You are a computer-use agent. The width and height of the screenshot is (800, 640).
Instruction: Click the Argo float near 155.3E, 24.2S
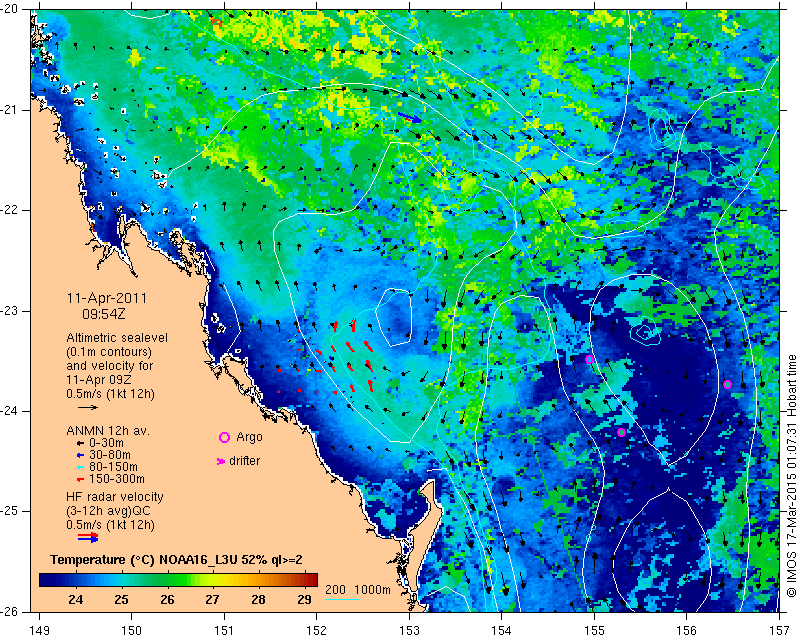[x=621, y=432]
